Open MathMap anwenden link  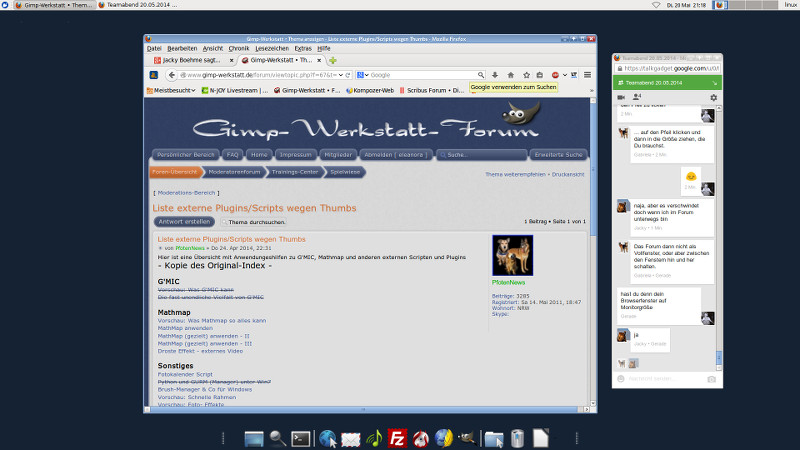pyautogui.click(x=185, y=329)
